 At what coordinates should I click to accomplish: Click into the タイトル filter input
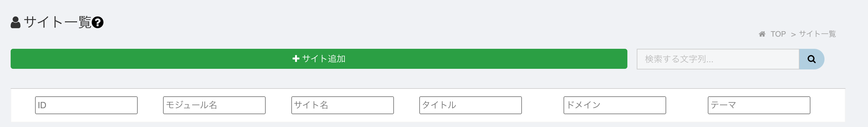click(470, 105)
